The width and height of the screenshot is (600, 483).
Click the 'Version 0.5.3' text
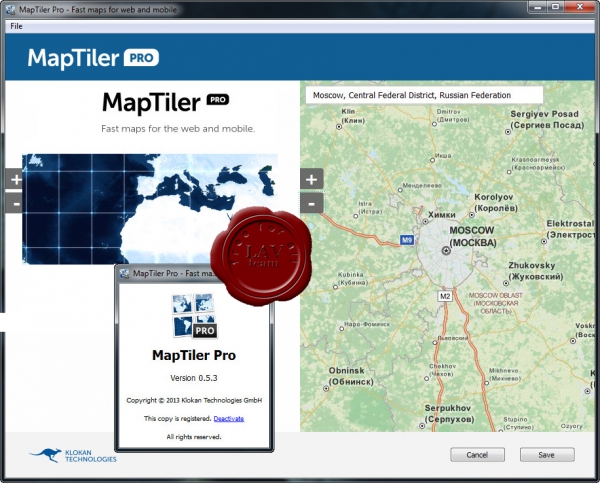point(194,378)
